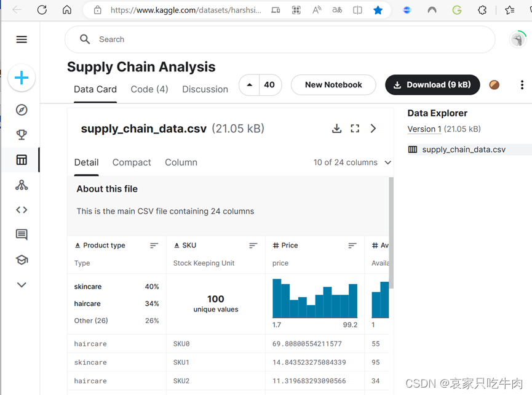Sort the Price column

pyautogui.click(x=352, y=245)
